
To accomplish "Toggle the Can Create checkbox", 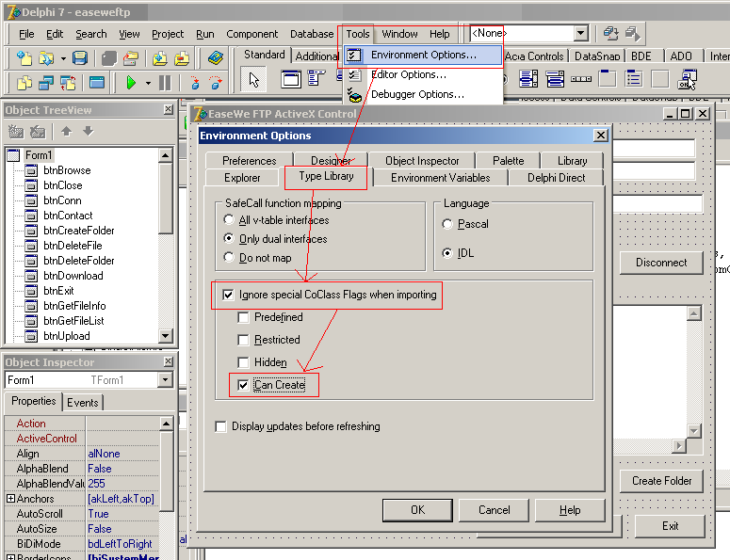I will click(x=243, y=385).
